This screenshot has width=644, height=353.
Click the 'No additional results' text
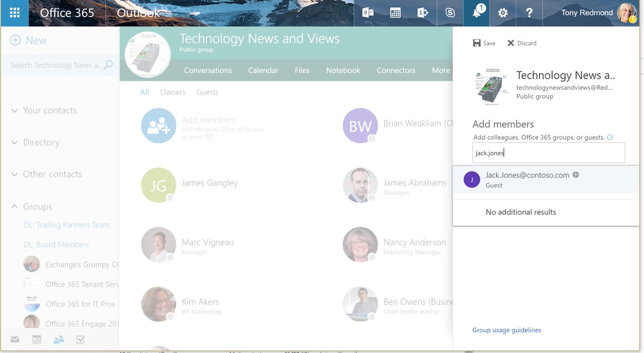[x=521, y=212]
